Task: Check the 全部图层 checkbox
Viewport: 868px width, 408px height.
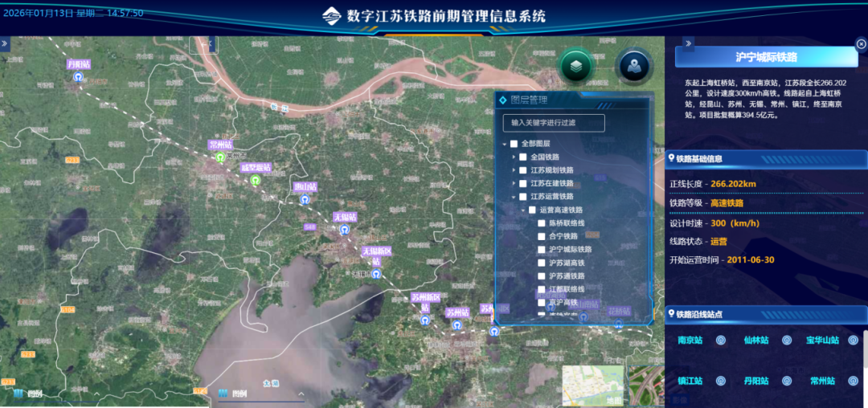Action: pos(514,144)
